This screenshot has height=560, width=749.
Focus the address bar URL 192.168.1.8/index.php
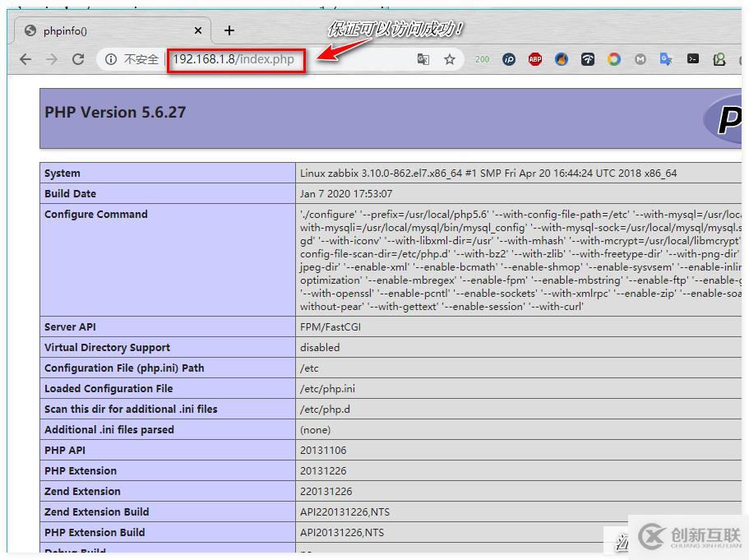pos(233,59)
